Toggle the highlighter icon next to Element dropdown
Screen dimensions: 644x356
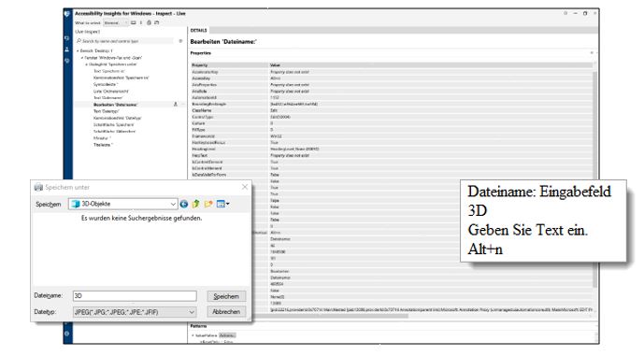133,23
